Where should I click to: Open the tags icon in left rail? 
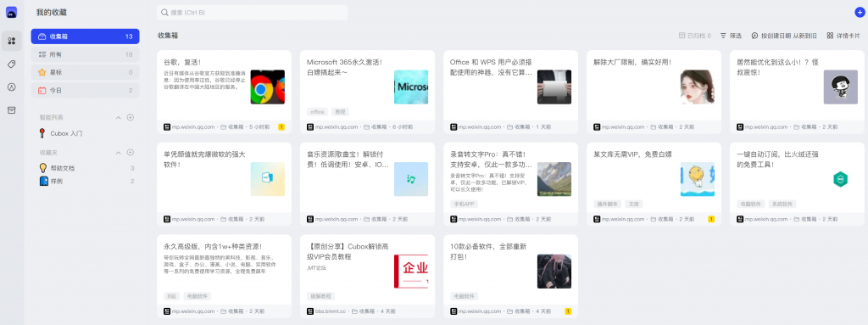[12, 64]
